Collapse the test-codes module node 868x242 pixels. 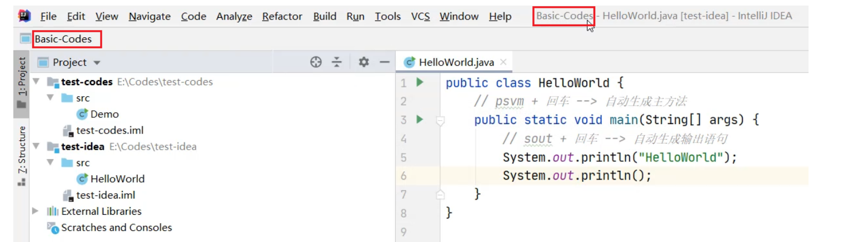coord(37,82)
